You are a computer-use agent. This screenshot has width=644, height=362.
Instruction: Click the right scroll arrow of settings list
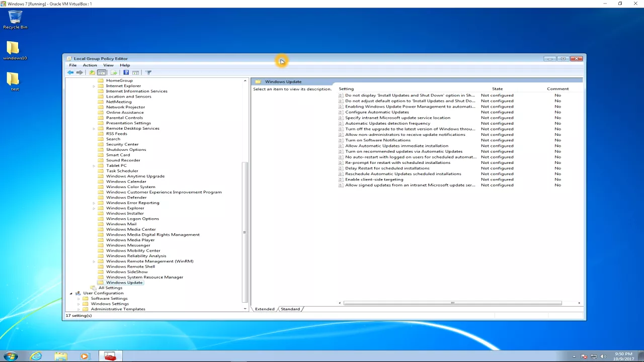click(x=579, y=303)
